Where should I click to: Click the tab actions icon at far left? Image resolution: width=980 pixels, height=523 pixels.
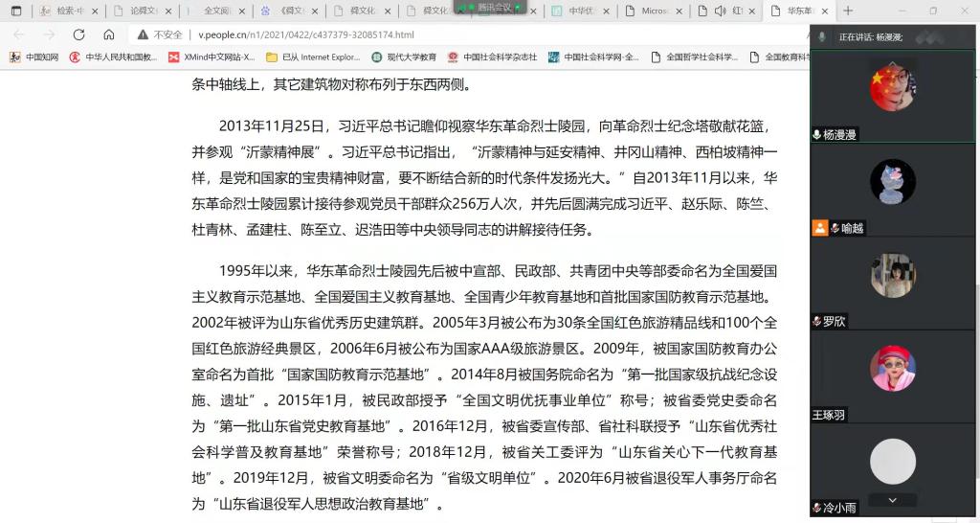15,11
